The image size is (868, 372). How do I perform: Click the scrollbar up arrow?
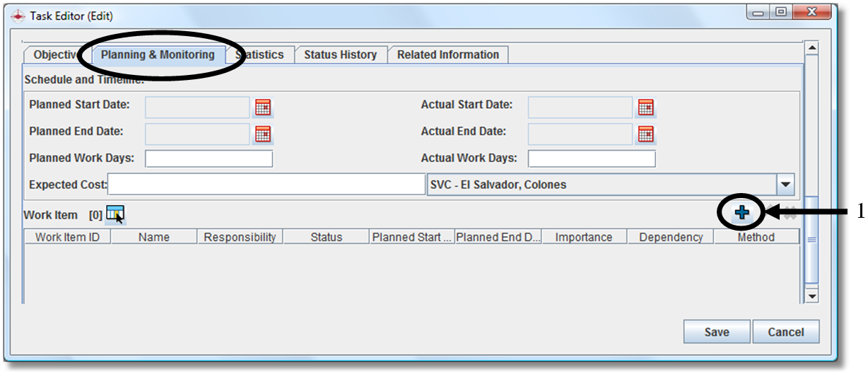(x=811, y=48)
